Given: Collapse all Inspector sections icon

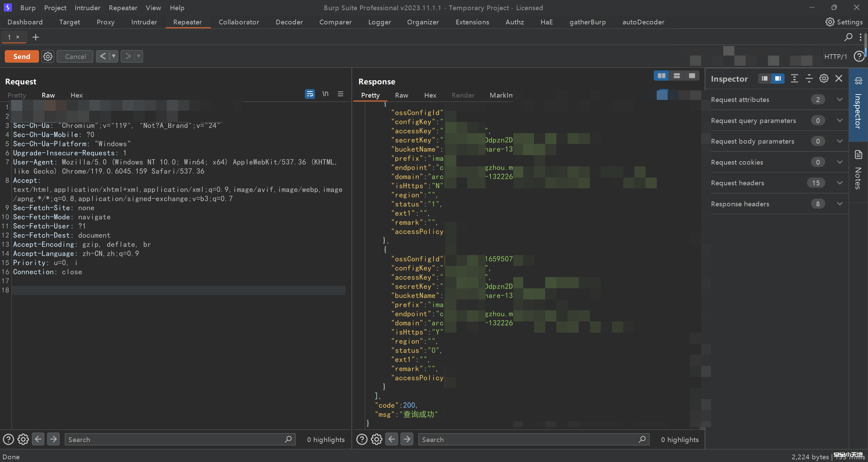Looking at the screenshot, I should pyautogui.click(x=809, y=79).
